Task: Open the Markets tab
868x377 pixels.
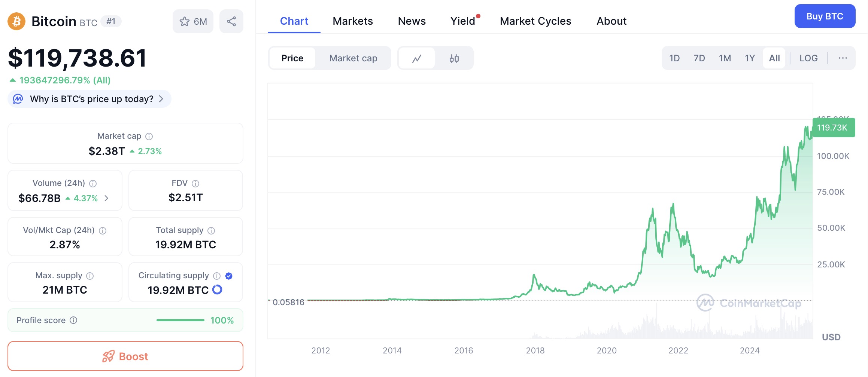Action: click(352, 21)
